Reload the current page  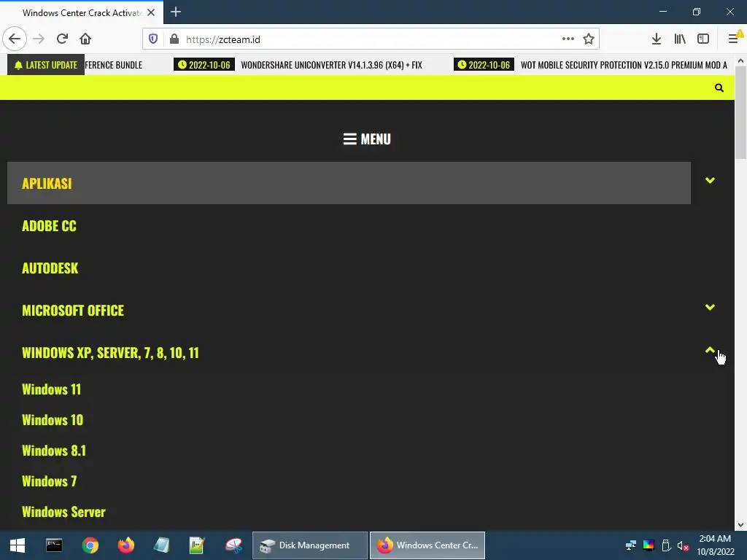coord(63,39)
